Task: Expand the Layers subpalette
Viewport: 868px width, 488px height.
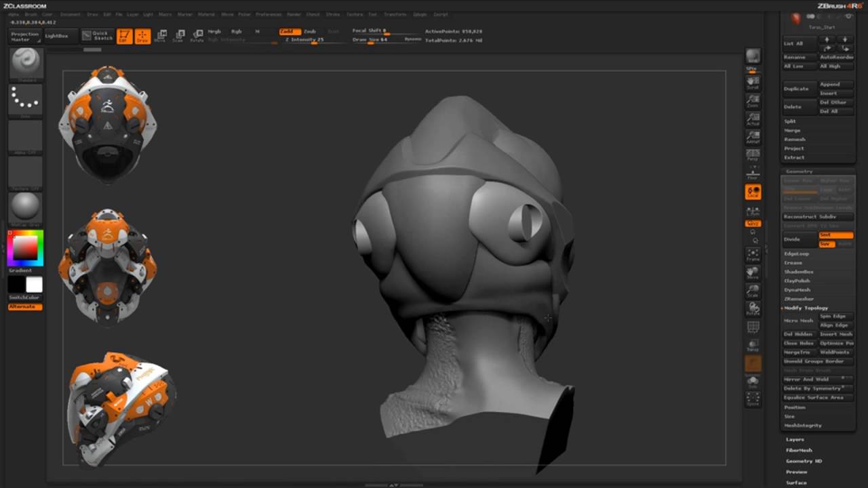Action: (x=795, y=439)
